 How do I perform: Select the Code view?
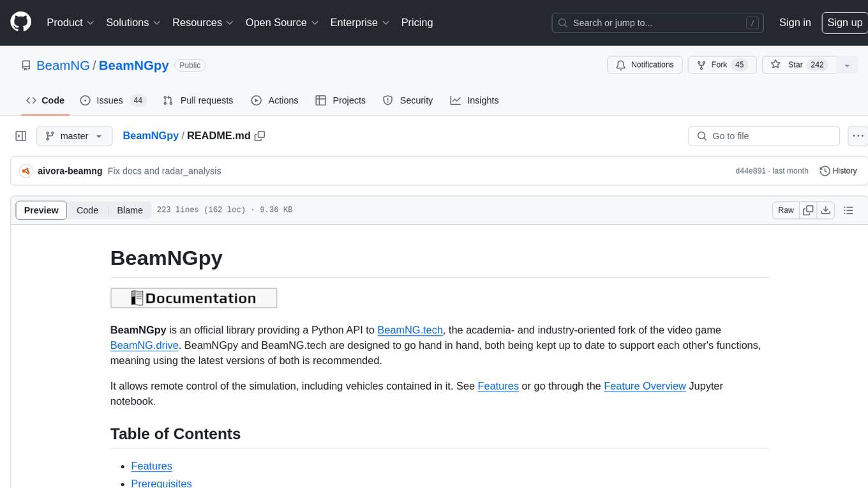point(87,210)
